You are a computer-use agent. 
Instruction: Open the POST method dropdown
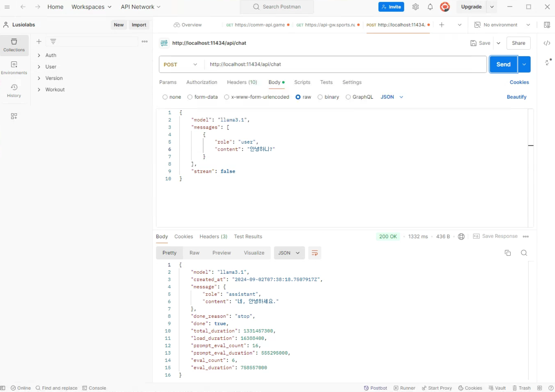(x=180, y=64)
